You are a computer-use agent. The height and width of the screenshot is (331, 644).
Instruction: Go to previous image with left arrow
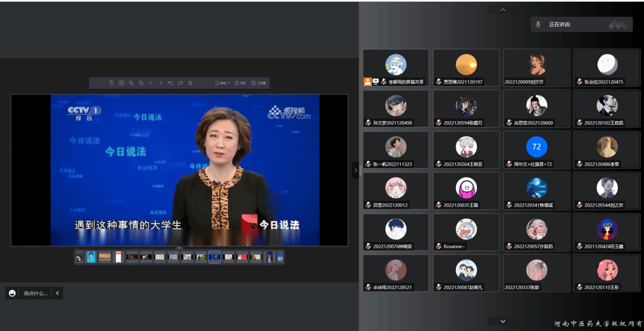pos(151,83)
